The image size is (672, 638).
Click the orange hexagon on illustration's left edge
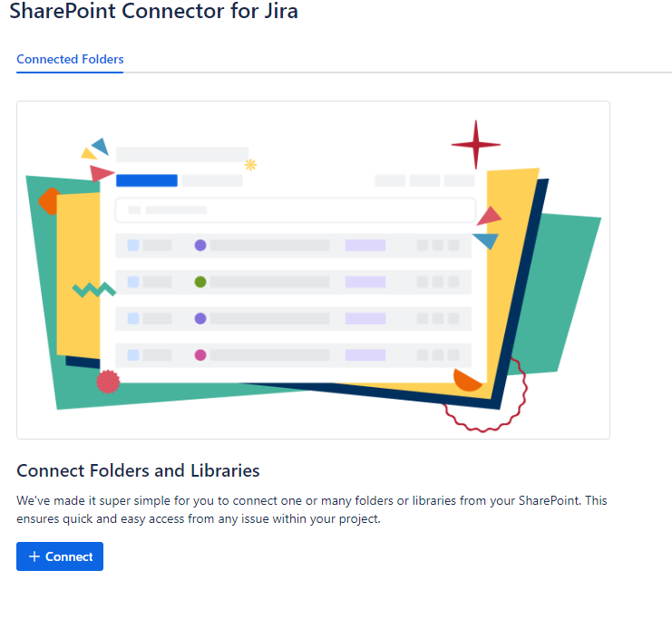(47, 201)
